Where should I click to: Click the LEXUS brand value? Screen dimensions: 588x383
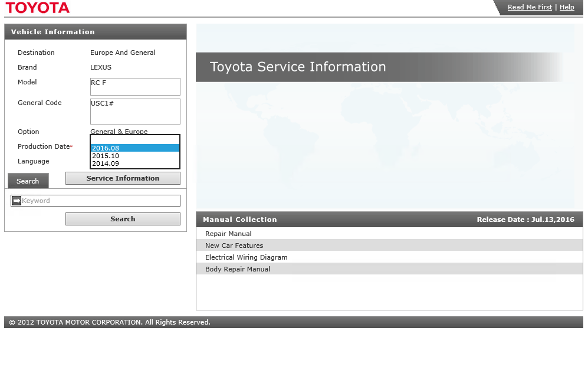(x=100, y=67)
